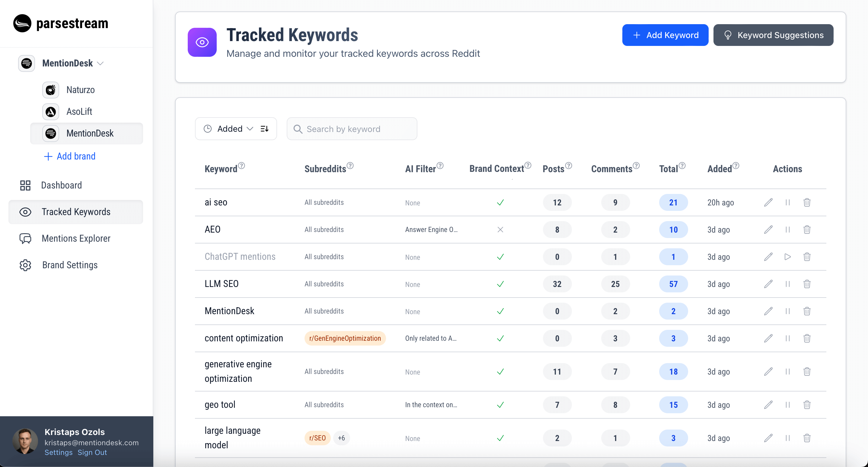Image resolution: width=868 pixels, height=467 pixels.
Task: Delete the AEO keyword
Action: click(807, 230)
